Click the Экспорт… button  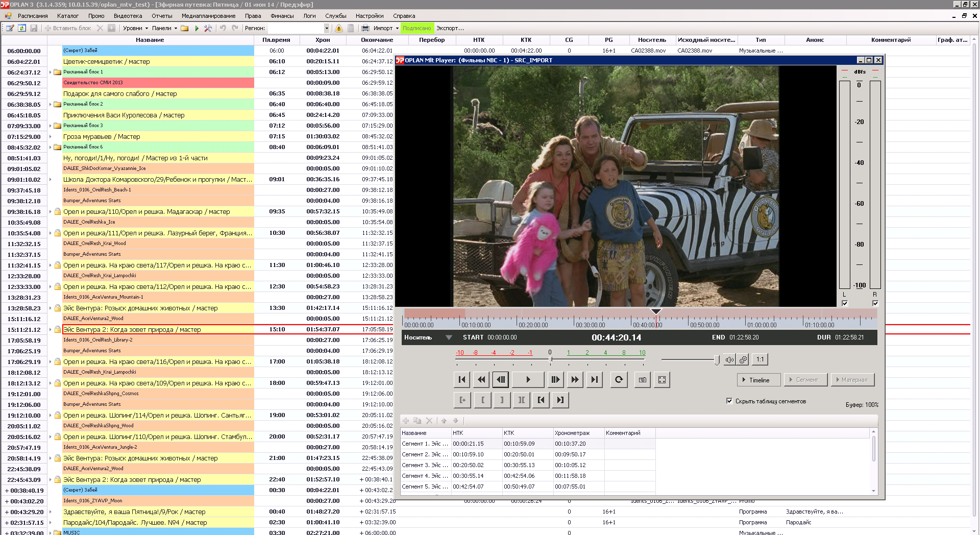450,28
